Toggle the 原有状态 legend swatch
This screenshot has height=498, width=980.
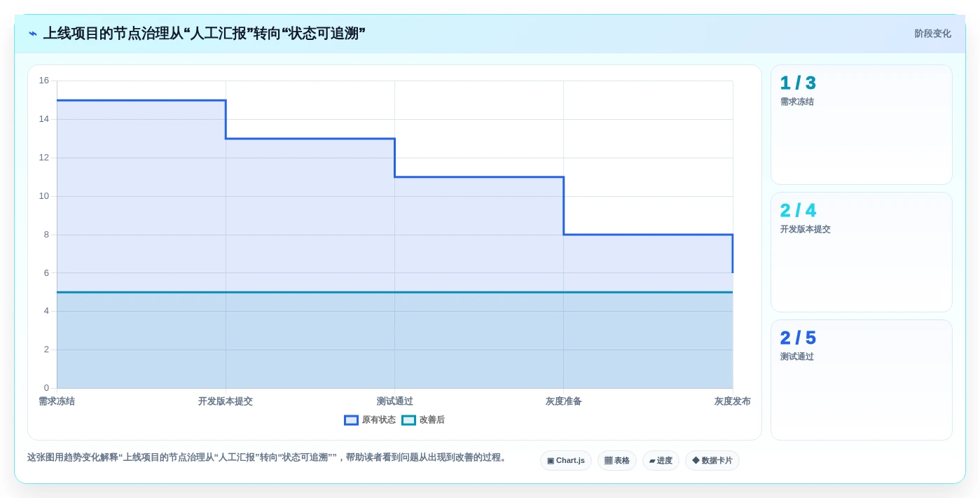pos(351,420)
